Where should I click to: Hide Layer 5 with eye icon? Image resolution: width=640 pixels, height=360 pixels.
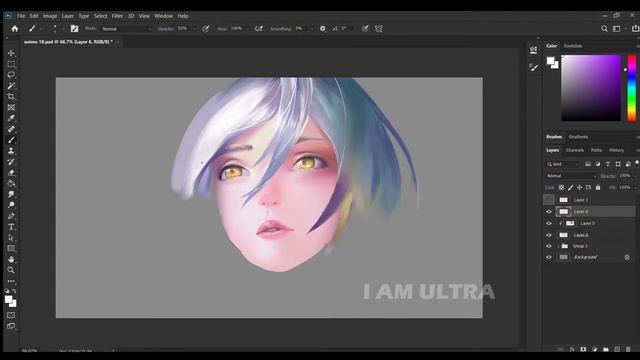[x=549, y=224]
